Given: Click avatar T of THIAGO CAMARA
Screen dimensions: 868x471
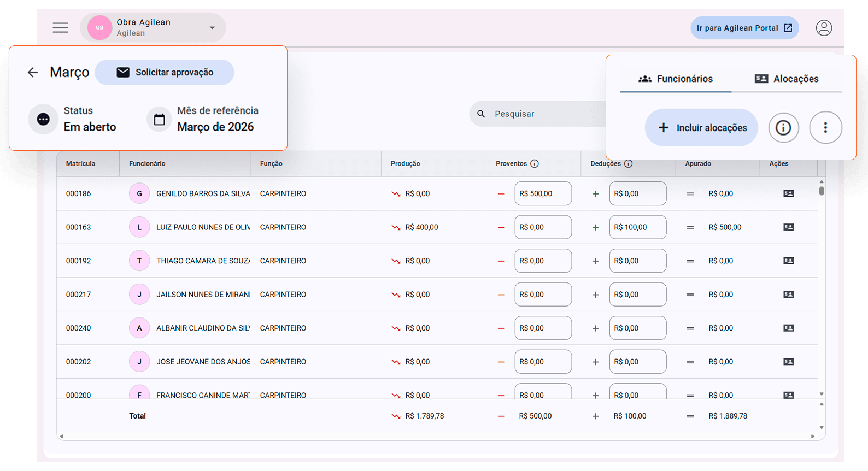Looking at the screenshot, I should (139, 261).
